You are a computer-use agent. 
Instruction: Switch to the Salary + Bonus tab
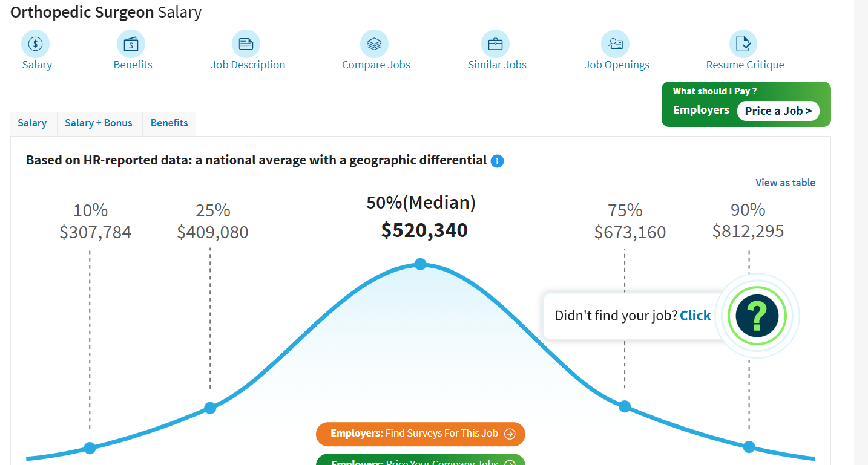[x=99, y=123]
